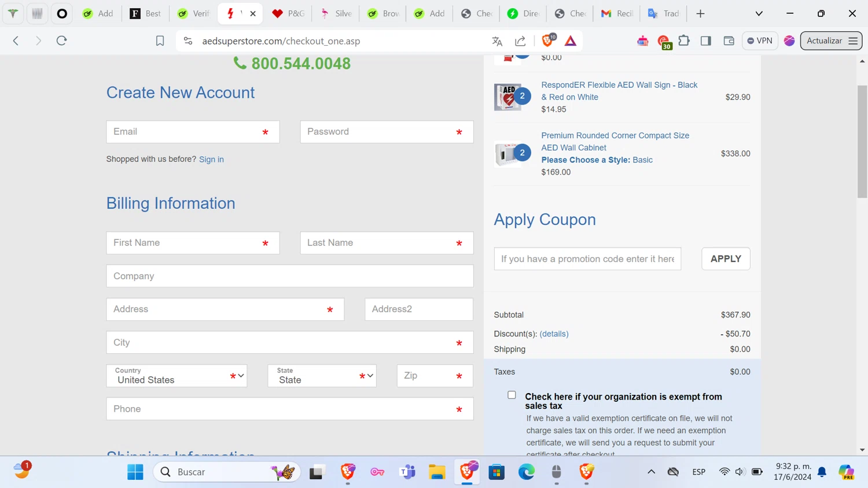The height and width of the screenshot is (488, 868).
Task: Click the APPLY coupon button
Action: [x=726, y=258]
